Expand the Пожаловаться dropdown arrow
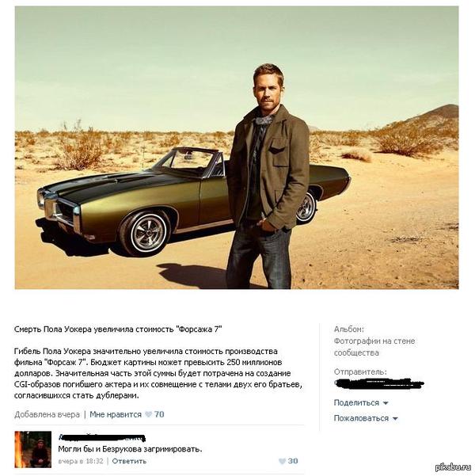475x476 pixels. click(x=395, y=419)
